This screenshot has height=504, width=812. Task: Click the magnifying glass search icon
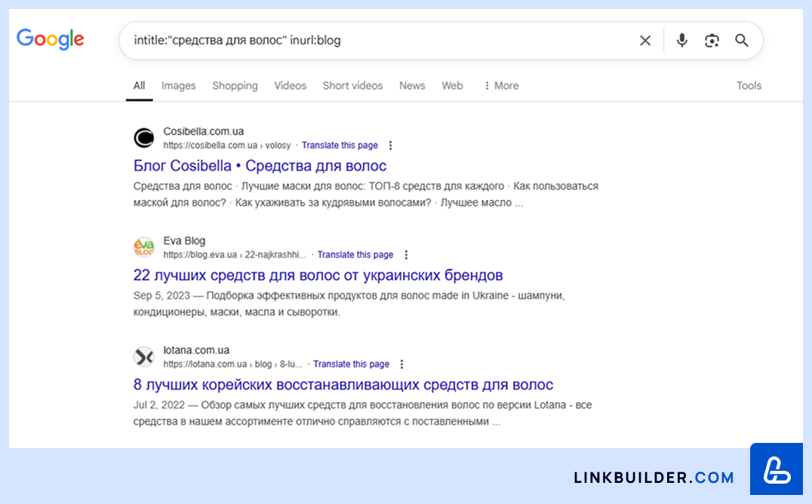point(742,41)
